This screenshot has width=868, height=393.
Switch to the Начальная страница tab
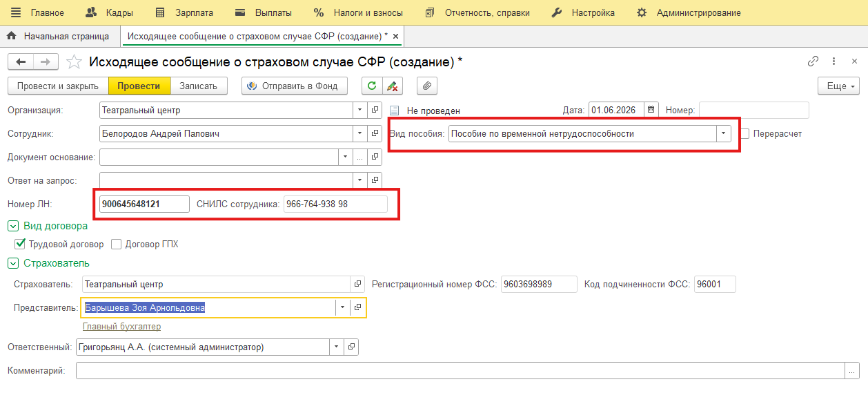(58, 35)
